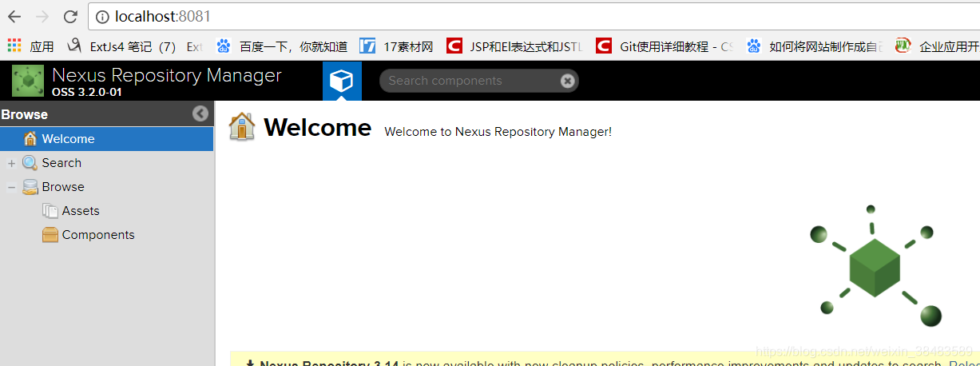Go back with the browser back arrow
This screenshot has width=980, height=366.
pyautogui.click(x=14, y=17)
